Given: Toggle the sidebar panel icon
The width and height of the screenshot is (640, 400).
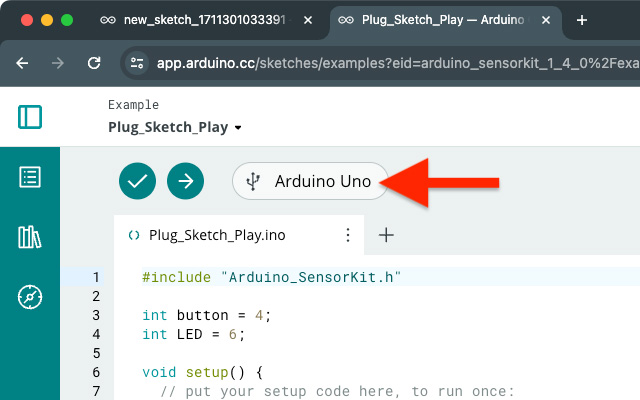Looking at the screenshot, I should [x=30, y=117].
